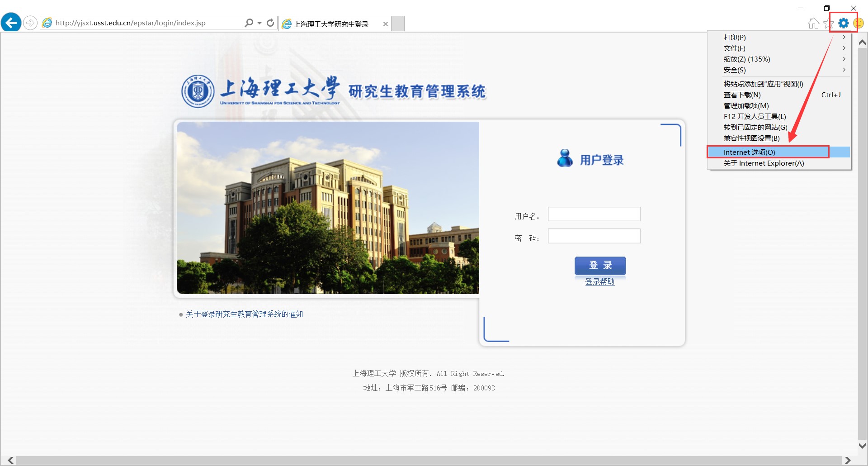The image size is (868, 466).
Task: Click the search magnifier in address bar
Action: [249, 23]
